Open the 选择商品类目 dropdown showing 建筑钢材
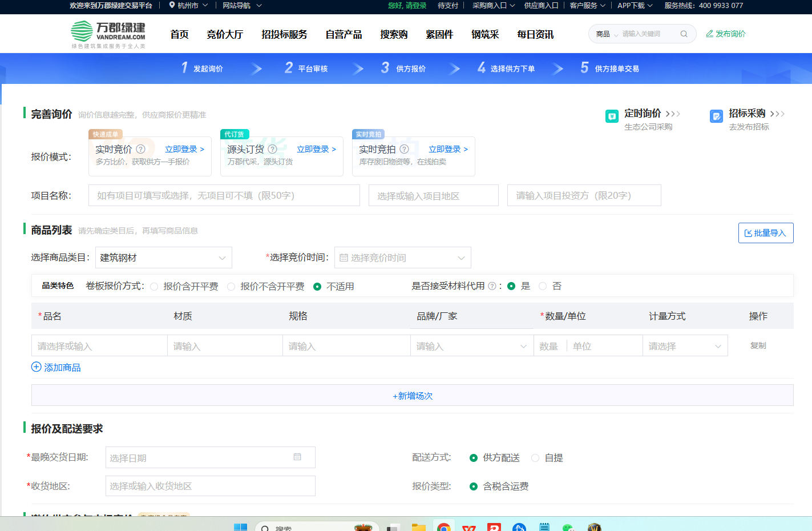 tap(163, 258)
